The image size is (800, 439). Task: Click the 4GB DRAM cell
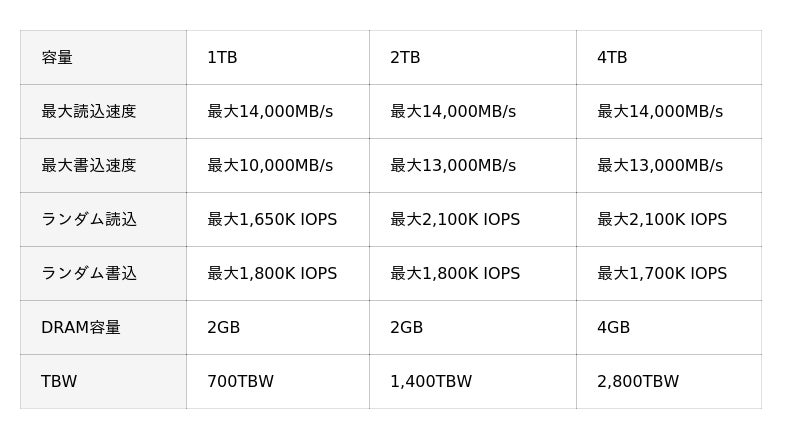tap(669, 328)
